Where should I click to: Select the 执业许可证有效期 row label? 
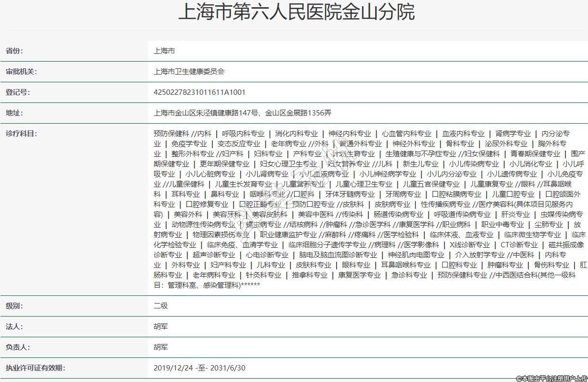(x=35, y=368)
